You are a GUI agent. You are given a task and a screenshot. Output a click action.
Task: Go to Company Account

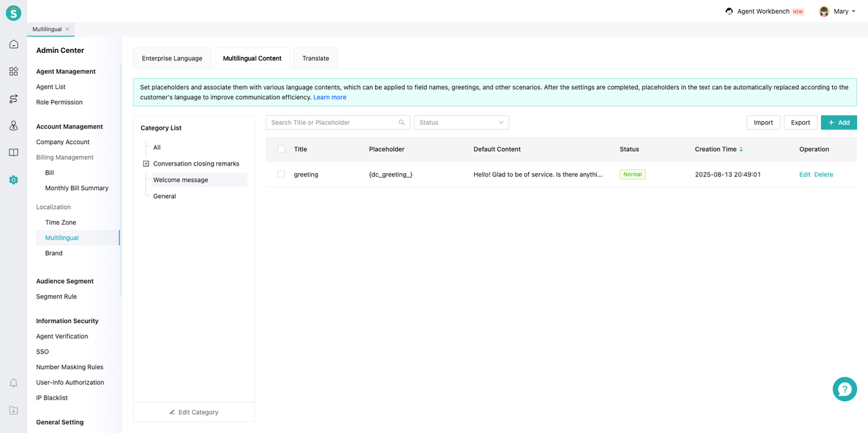pyautogui.click(x=63, y=142)
